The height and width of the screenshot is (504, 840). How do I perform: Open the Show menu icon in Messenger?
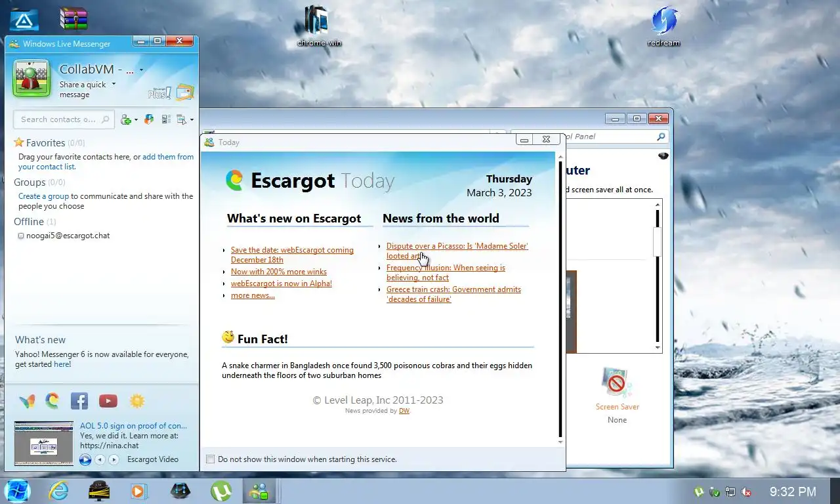point(182,119)
